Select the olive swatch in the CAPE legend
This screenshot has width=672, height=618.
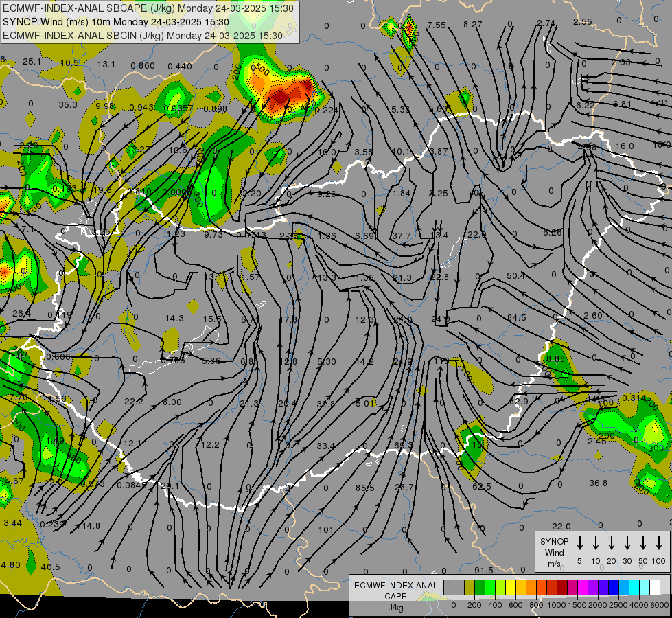470,587
